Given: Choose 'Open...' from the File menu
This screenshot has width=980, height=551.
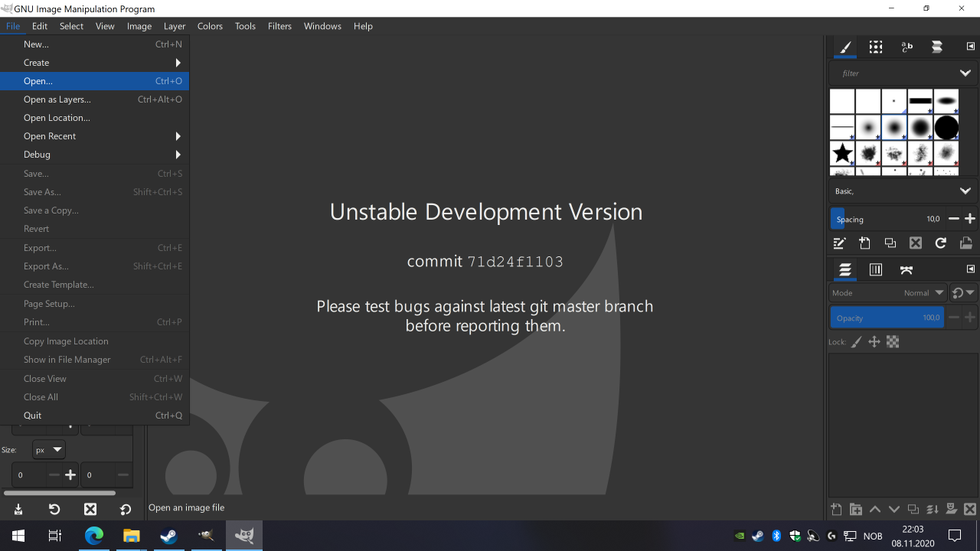Looking at the screenshot, I should 95,81.
